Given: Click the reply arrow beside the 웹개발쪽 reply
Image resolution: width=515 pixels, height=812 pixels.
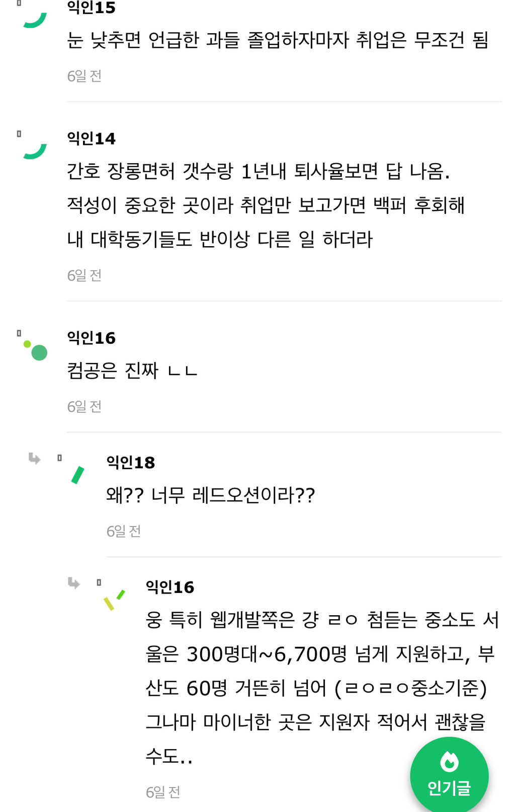Looking at the screenshot, I should point(74,583).
